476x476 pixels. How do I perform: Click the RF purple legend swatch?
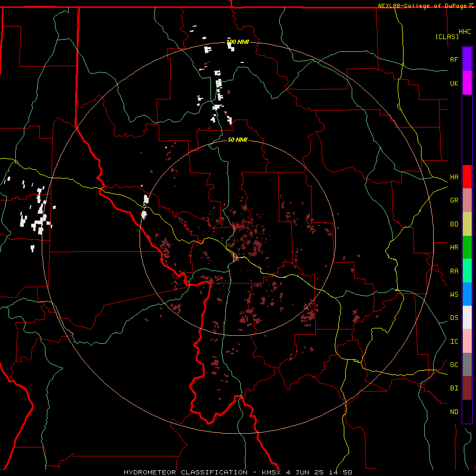[467, 59]
